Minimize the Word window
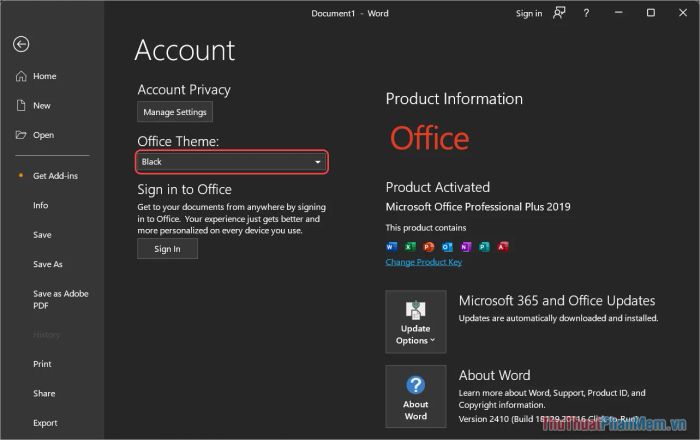The width and height of the screenshot is (700, 440). tap(618, 13)
